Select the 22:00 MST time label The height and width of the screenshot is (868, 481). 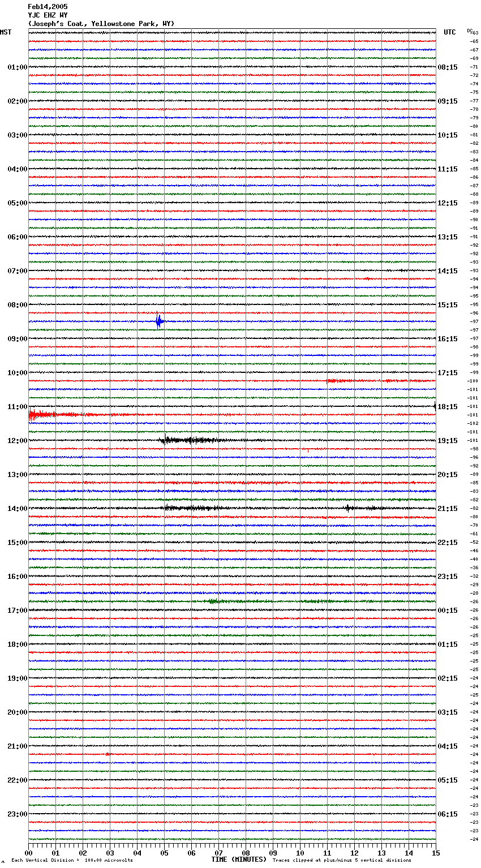(x=18, y=780)
